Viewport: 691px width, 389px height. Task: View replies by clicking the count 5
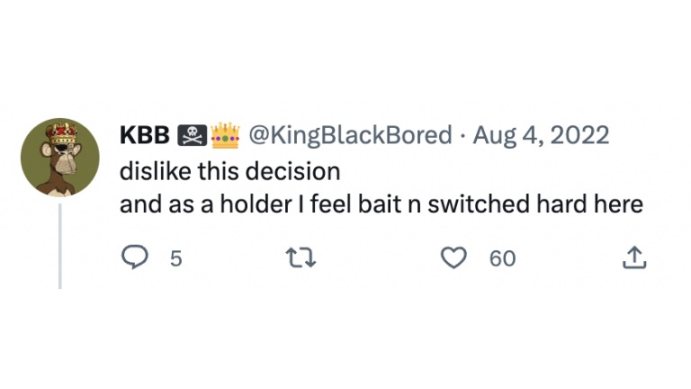[176, 259]
